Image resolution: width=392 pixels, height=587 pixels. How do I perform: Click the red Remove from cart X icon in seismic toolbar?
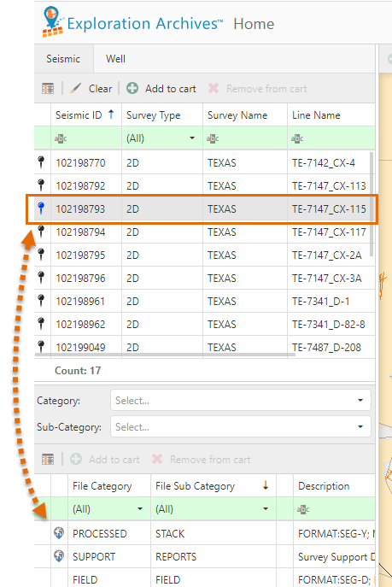click(214, 88)
